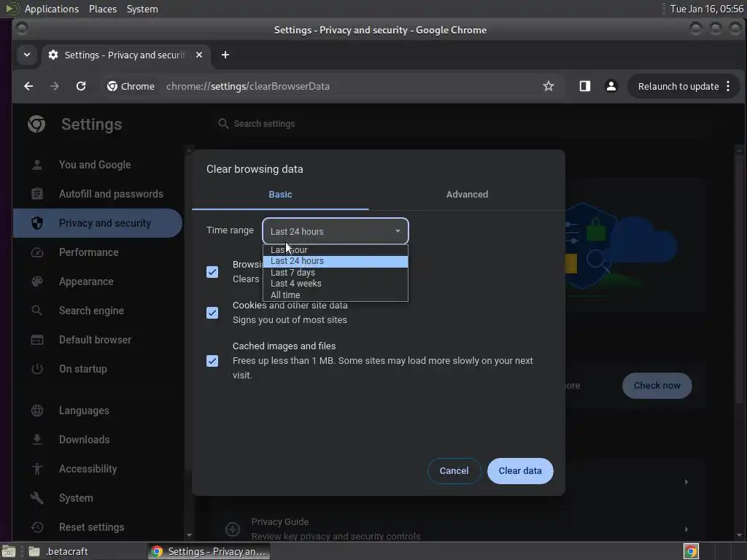747x560 pixels.
Task: Open the tab search chevron
Action: pyautogui.click(x=27, y=55)
